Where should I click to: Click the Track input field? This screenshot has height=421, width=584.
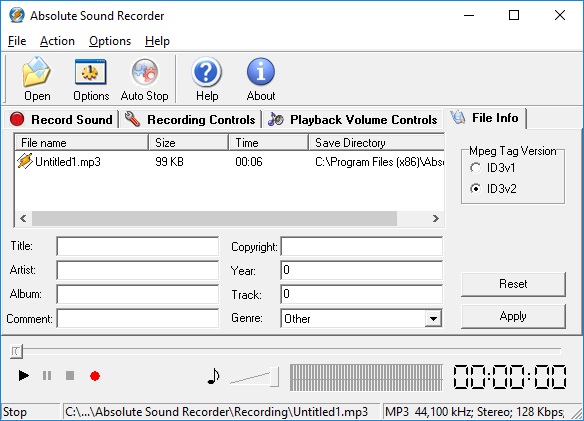click(362, 294)
